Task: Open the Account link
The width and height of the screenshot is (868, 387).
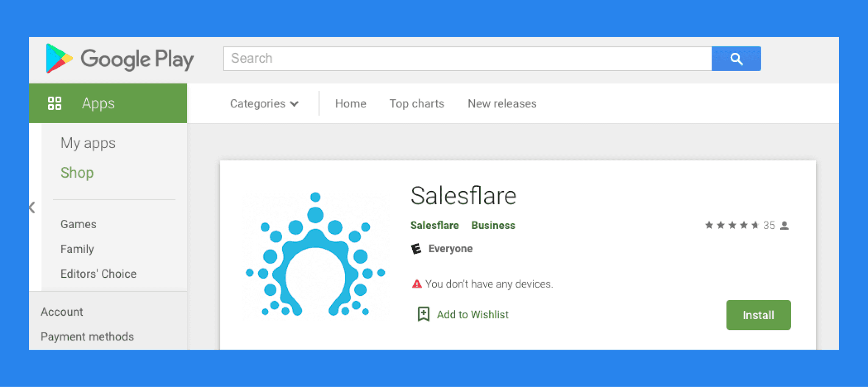Action: point(62,312)
